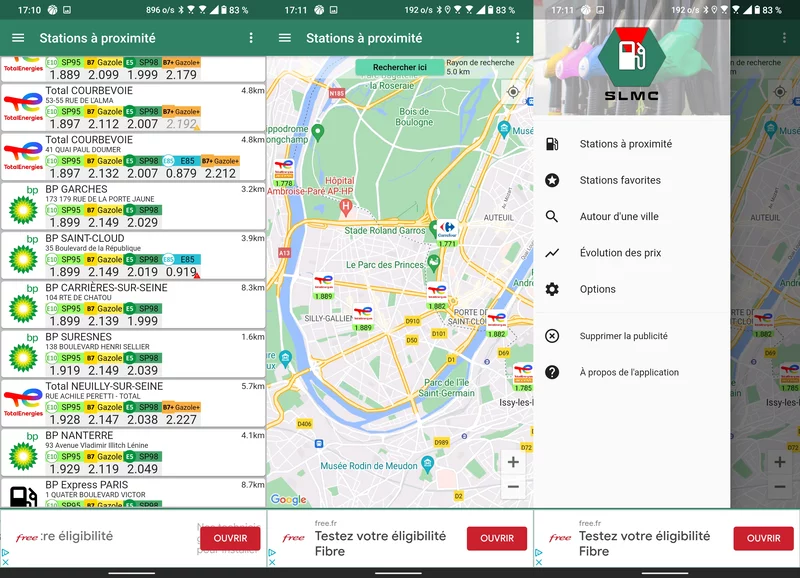800x578 pixels.
Task: Center map on my location
Action: tap(513, 92)
